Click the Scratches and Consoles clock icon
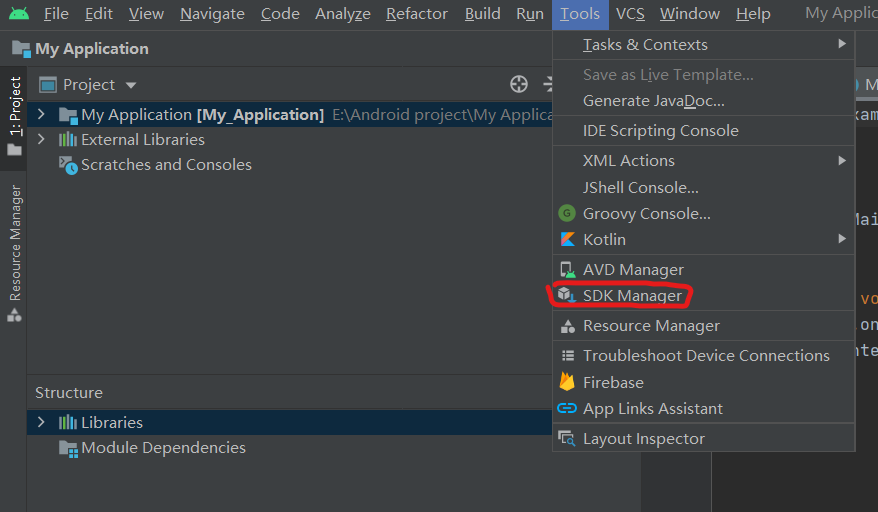The width and height of the screenshot is (878, 512). click(x=68, y=165)
